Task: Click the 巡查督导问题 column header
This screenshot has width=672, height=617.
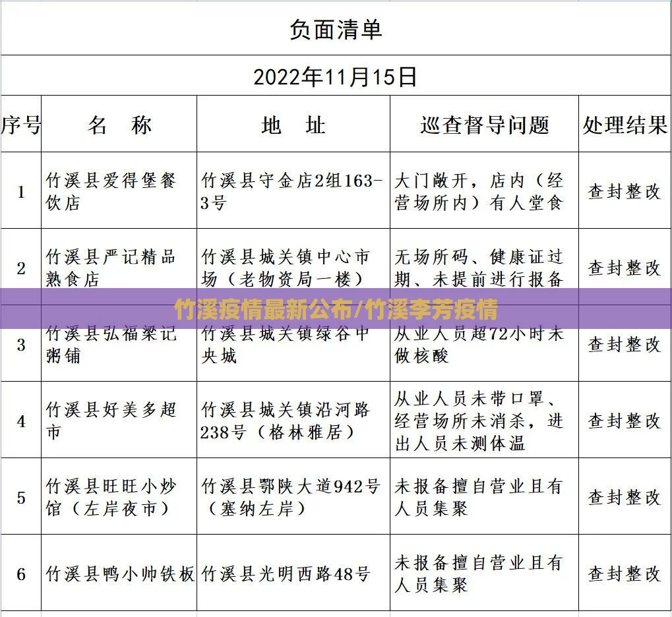Action: click(x=484, y=124)
